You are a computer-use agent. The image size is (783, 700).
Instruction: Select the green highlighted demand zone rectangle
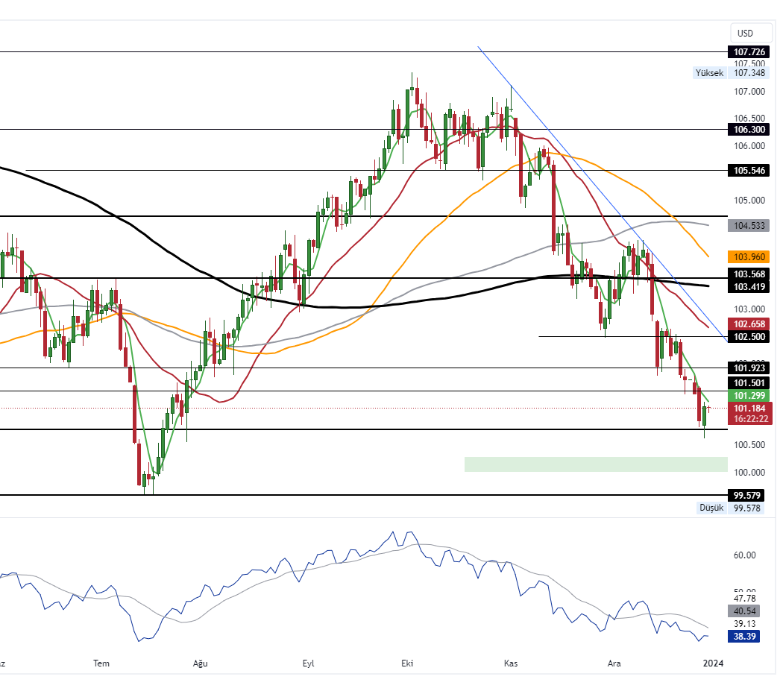597,464
